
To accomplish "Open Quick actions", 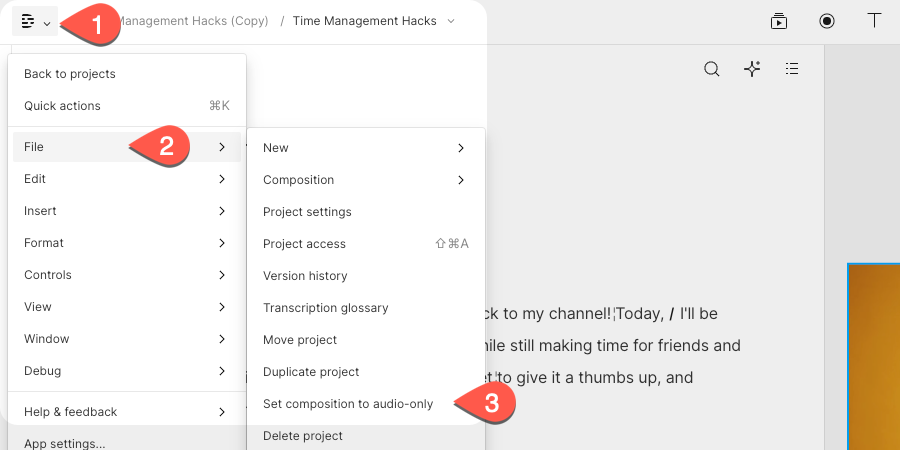I will click(63, 106).
